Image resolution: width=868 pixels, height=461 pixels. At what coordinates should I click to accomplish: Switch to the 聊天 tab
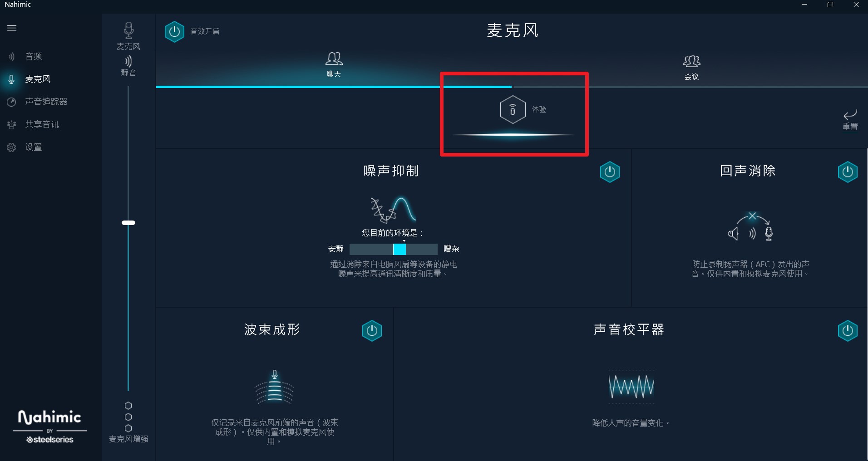click(x=334, y=65)
